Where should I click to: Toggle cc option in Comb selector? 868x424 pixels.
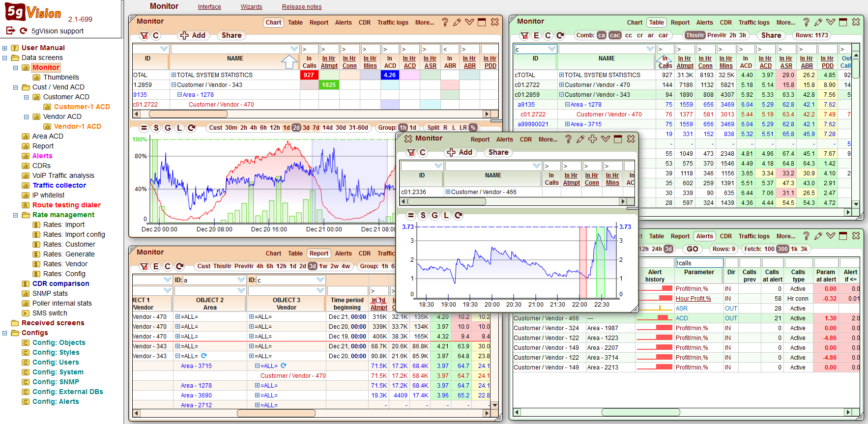click(629, 35)
